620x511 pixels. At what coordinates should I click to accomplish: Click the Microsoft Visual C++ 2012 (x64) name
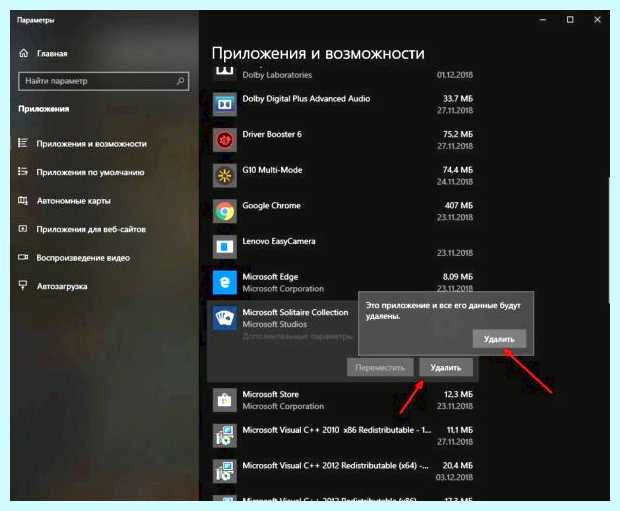tap(335, 465)
